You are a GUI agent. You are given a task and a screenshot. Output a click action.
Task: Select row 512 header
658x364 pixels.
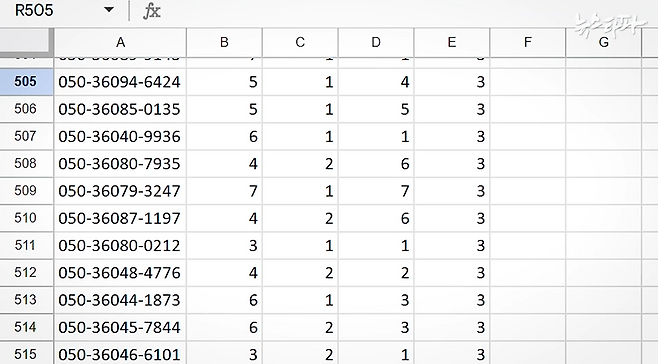tap(26, 273)
